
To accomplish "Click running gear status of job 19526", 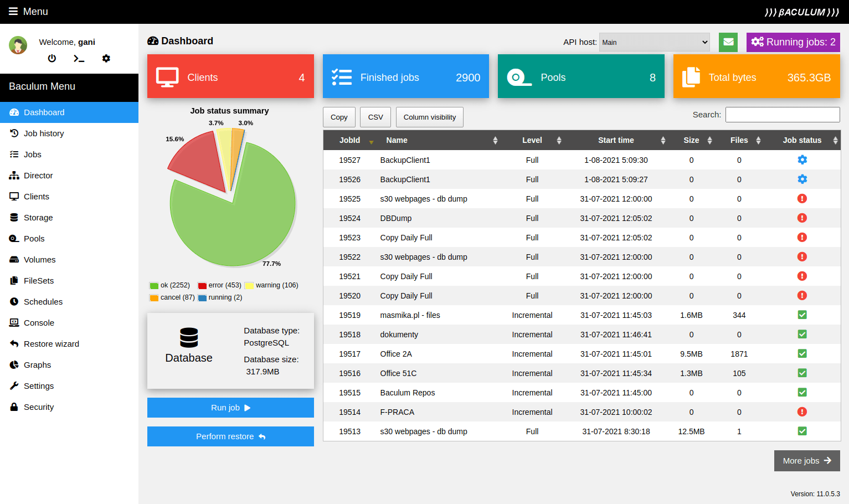I will [802, 179].
